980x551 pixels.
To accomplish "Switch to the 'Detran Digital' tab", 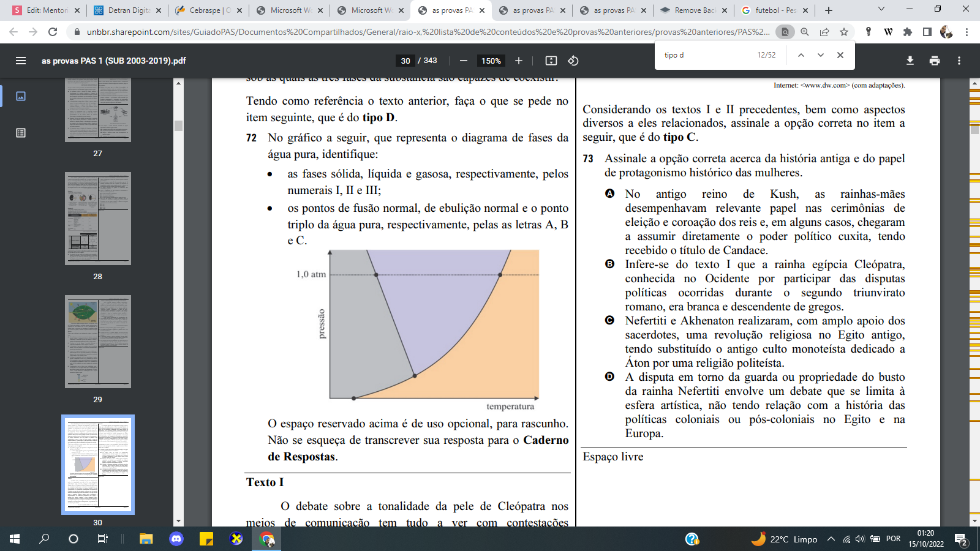I will (126, 10).
